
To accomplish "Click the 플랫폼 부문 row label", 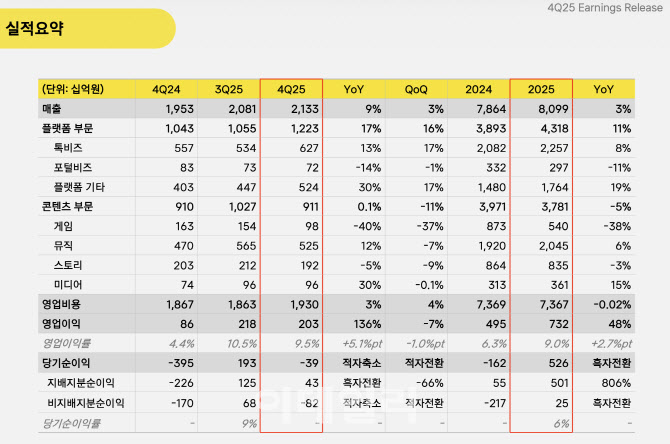I will [67, 127].
